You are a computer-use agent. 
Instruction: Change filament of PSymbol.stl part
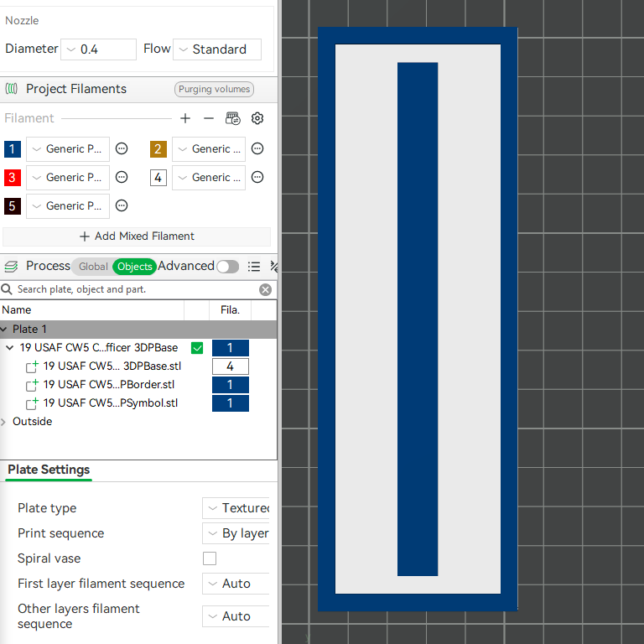231,403
